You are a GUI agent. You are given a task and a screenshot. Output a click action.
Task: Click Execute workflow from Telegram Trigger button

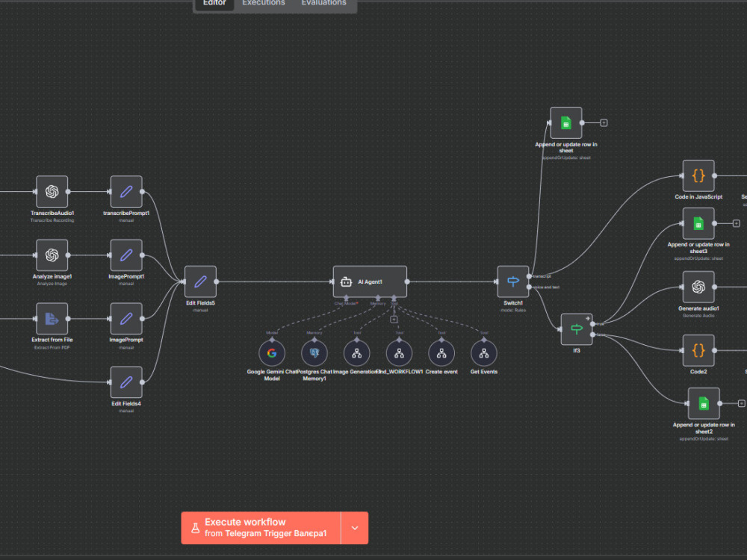261,528
